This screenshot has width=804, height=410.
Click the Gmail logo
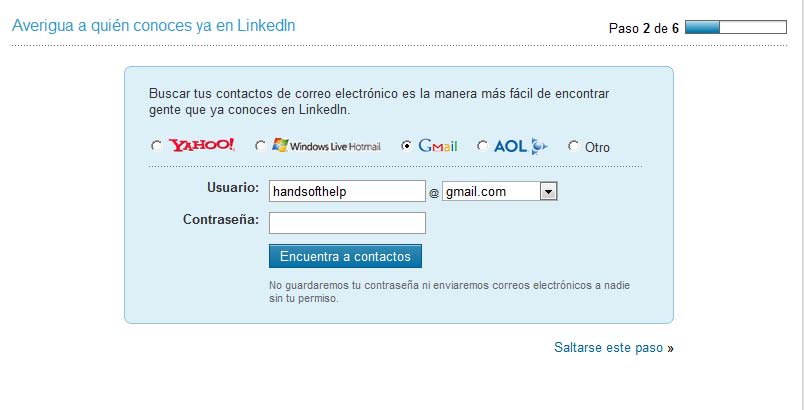(x=438, y=146)
